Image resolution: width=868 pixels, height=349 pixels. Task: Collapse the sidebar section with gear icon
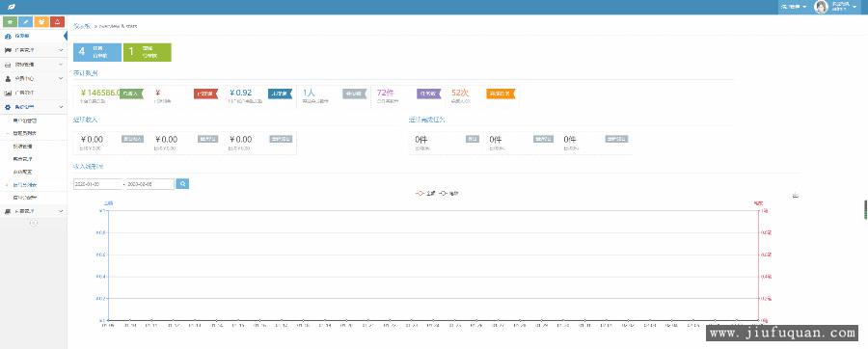click(x=33, y=107)
